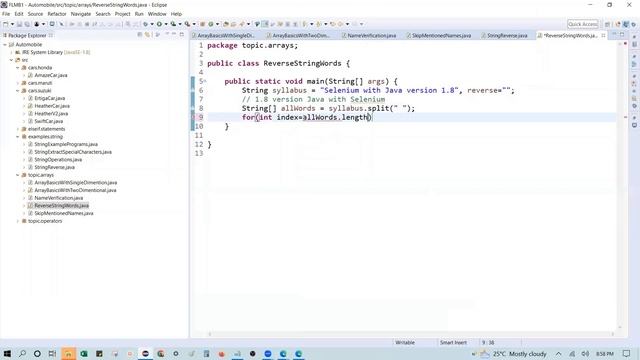Image resolution: width=640 pixels, height=360 pixels.
Task: Expand the cars.maruti package
Action: (18, 83)
